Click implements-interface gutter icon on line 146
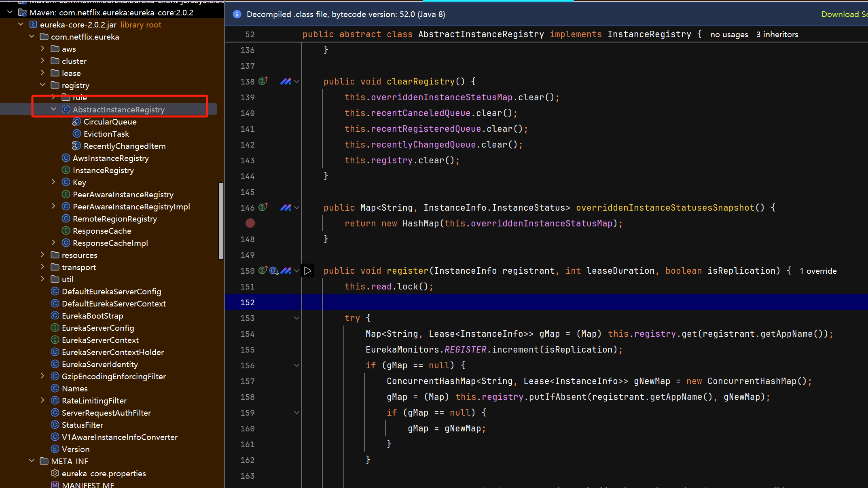The width and height of the screenshot is (868, 488). tap(263, 207)
